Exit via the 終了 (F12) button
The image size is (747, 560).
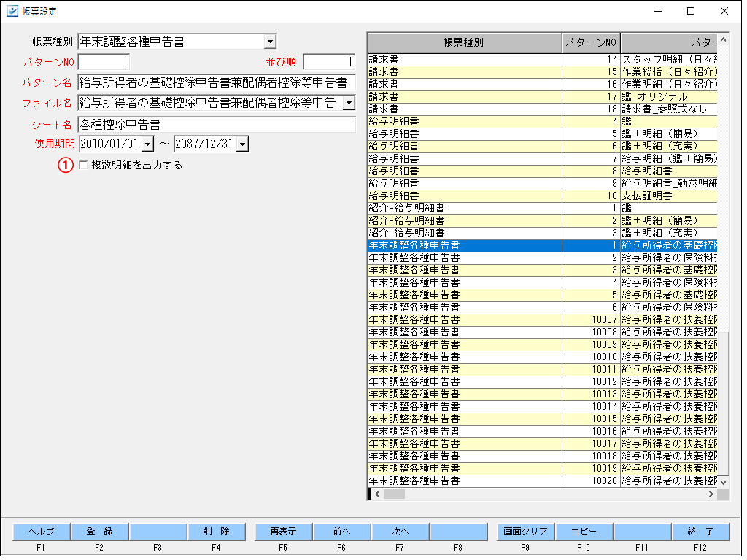point(701,532)
